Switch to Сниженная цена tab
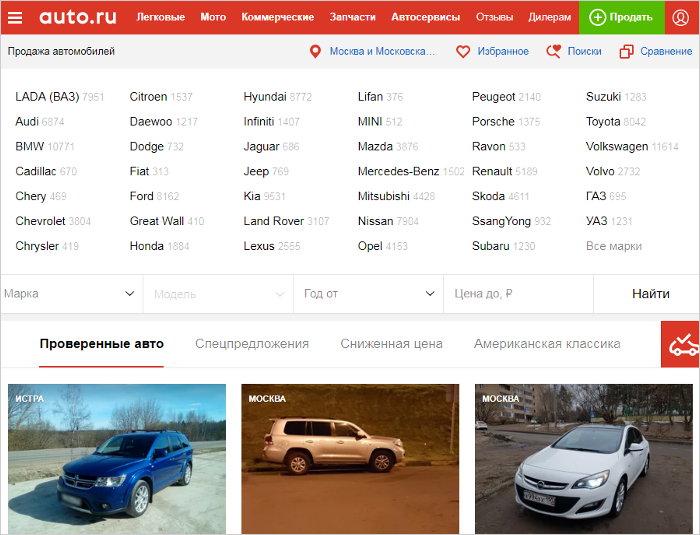 [x=392, y=344]
